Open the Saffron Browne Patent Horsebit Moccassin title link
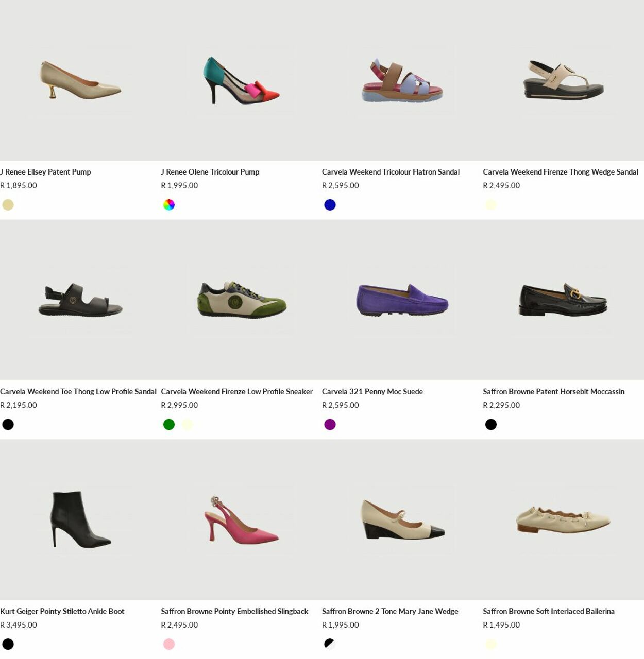Screen dimensions: 644x659 (554, 392)
